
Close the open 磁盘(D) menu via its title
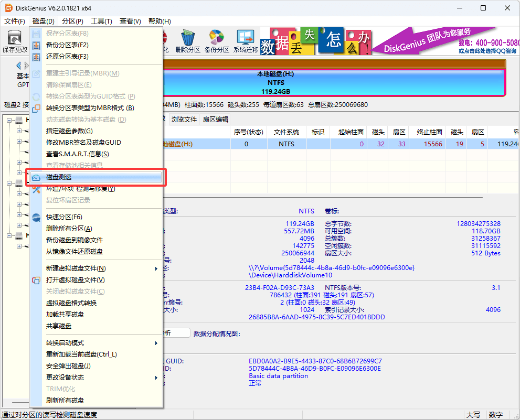tap(44, 21)
